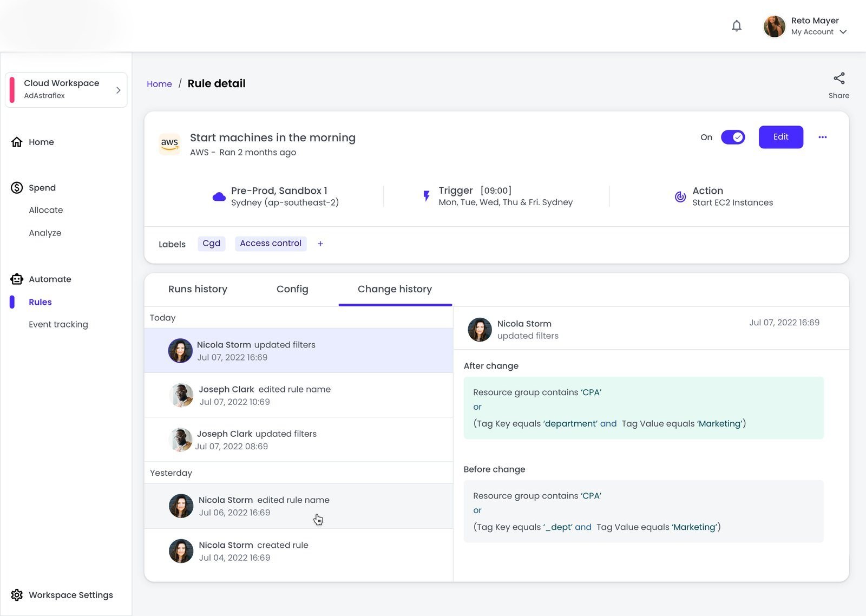Open the three-dot more options menu
The width and height of the screenshot is (866, 616).
tap(822, 137)
